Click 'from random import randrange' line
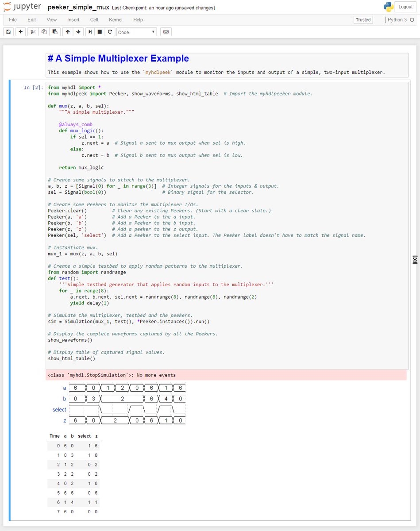The image size is (420, 531). (87, 273)
